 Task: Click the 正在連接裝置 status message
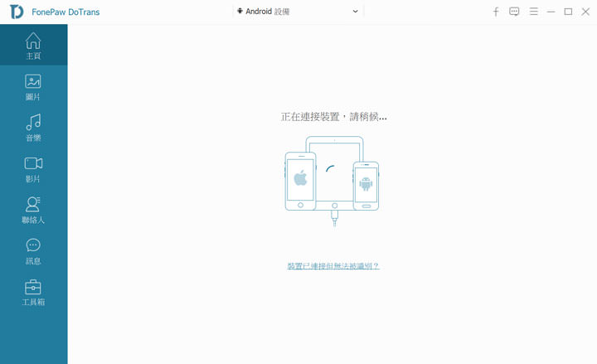[334, 117]
